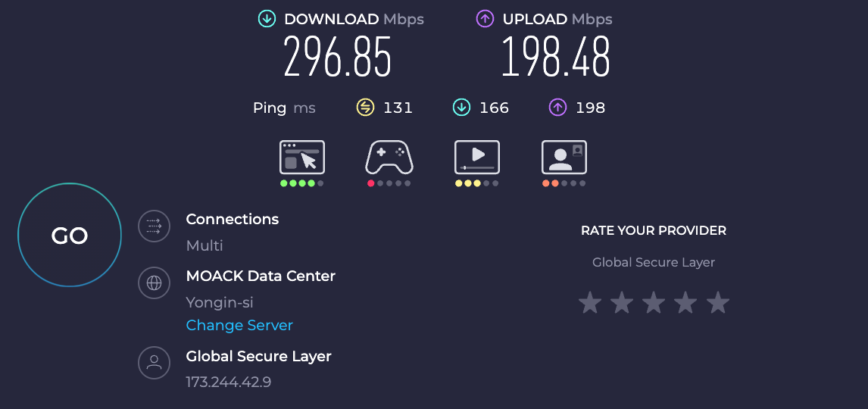The image size is (868, 409).
Task: Click the download arrow icon beside DOWNLOAD
Action: click(267, 20)
